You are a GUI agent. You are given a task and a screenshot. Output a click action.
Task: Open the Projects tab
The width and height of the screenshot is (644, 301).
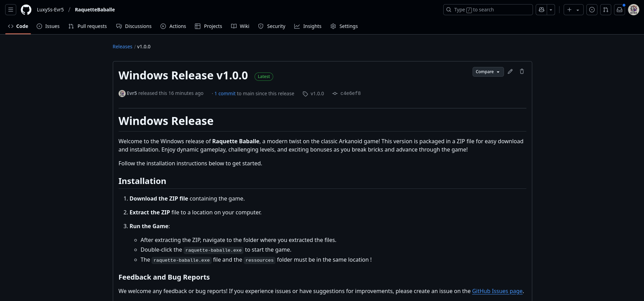(x=208, y=26)
